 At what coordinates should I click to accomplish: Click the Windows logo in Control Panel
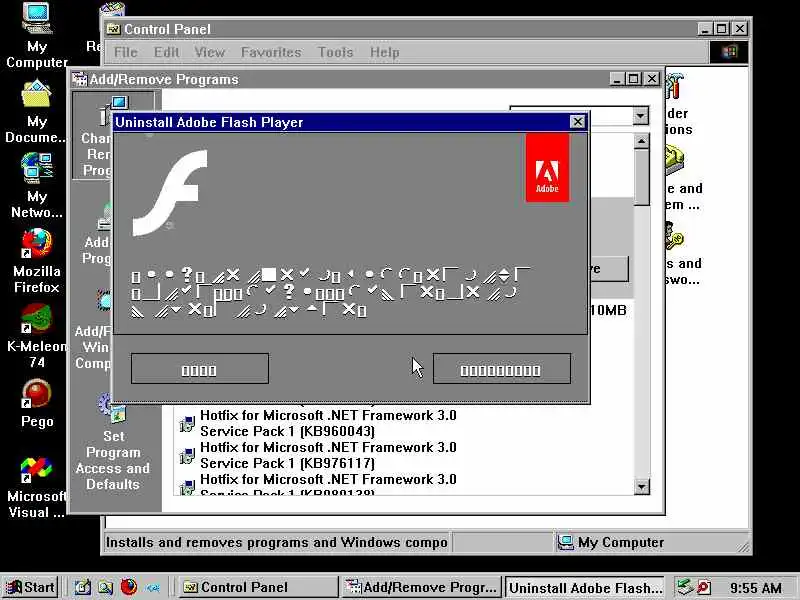[x=729, y=52]
